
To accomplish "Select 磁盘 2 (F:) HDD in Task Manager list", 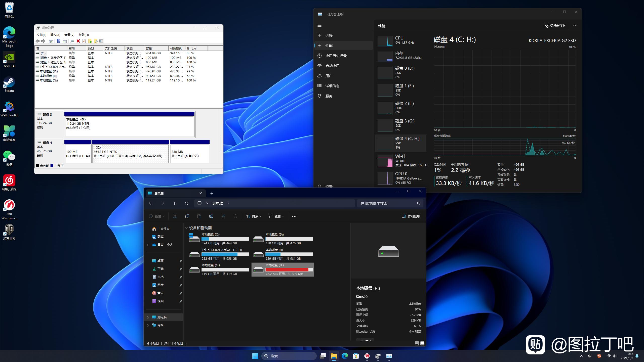I will pyautogui.click(x=400, y=108).
